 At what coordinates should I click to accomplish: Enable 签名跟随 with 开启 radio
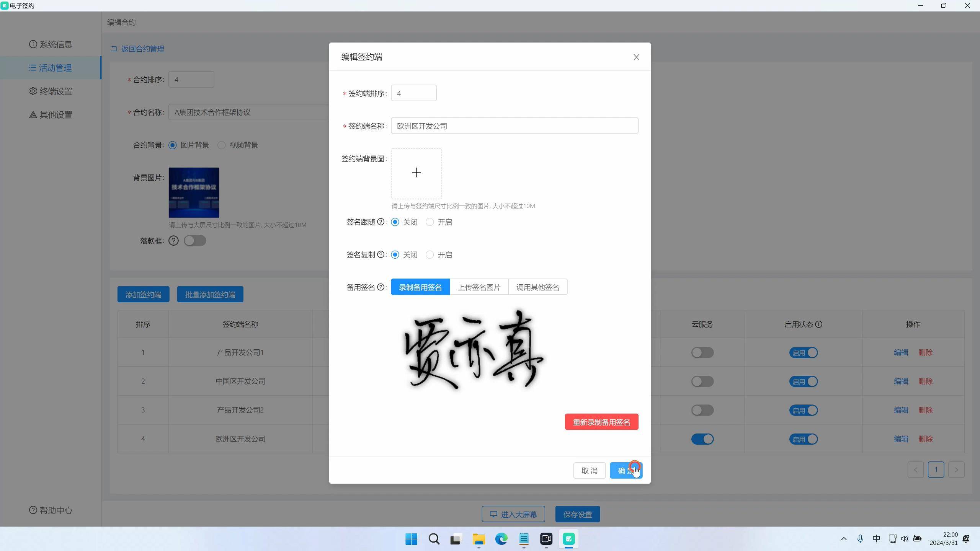click(430, 222)
